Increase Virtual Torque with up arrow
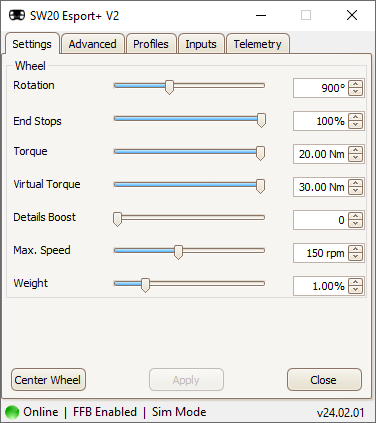The width and height of the screenshot is (376, 423). click(356, 183)
